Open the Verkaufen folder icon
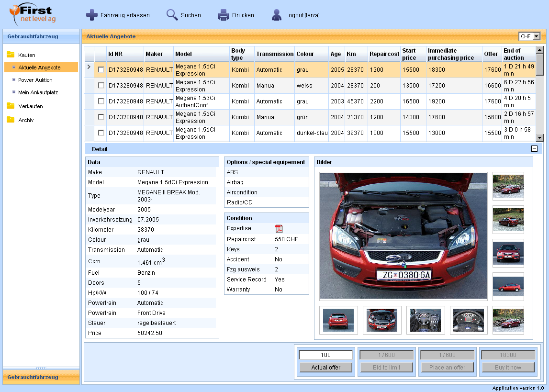Image resolution: width=549 pixels, height=392 pixels. click(x=11, y=106)
